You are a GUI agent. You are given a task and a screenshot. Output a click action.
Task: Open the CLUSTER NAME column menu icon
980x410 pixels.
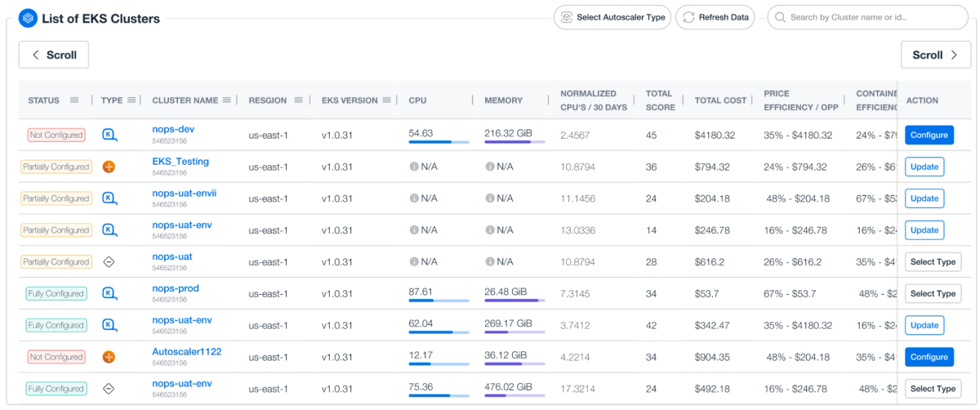click(227, 100)
